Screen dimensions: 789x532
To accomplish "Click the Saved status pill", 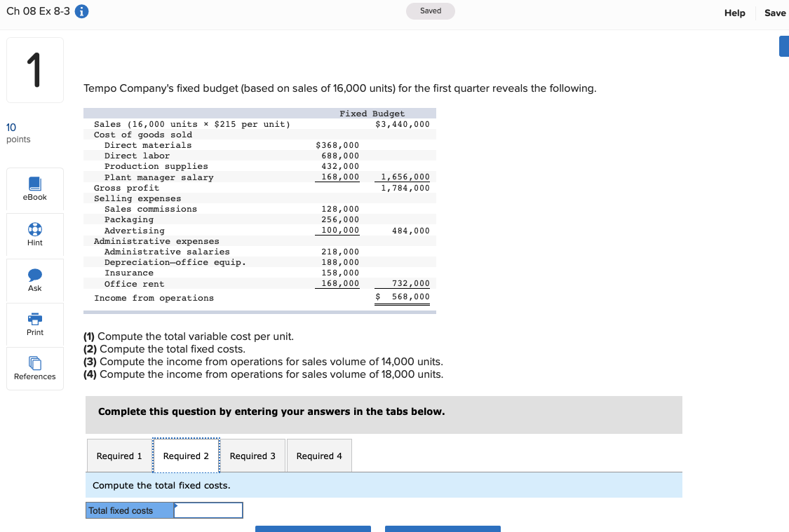I will pyautogui.click(x=430, y=11).
